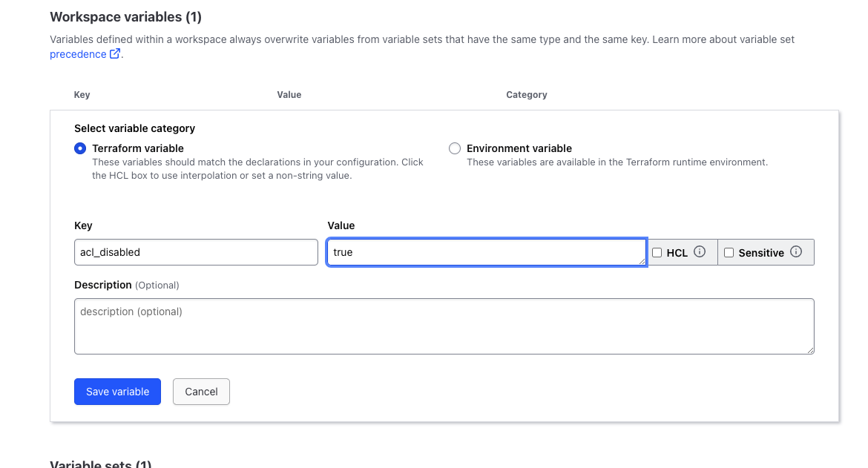Choose the Environment variable category option
The image size is (868, 468).
(x=455, y=148)
